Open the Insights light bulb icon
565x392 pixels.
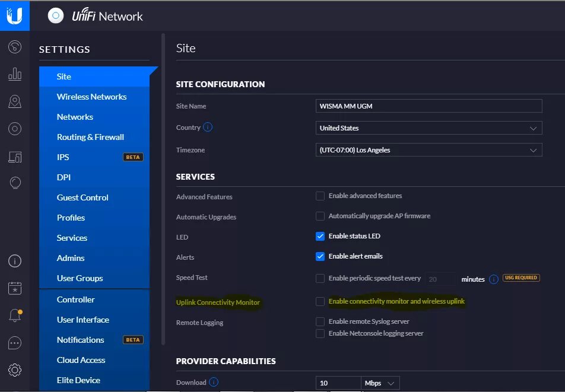click(15, 183)
